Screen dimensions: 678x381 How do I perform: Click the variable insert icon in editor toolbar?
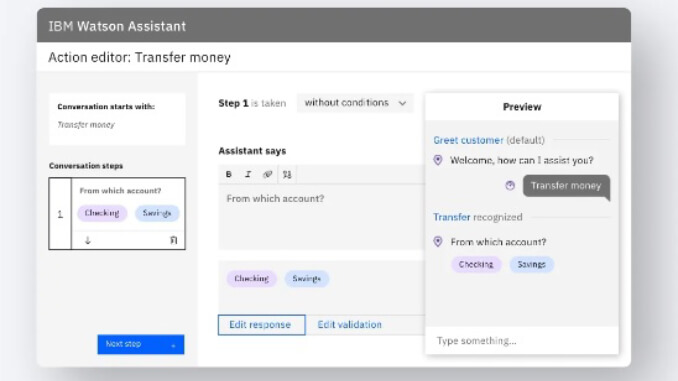pyautogui.click(x=287, y=174)
